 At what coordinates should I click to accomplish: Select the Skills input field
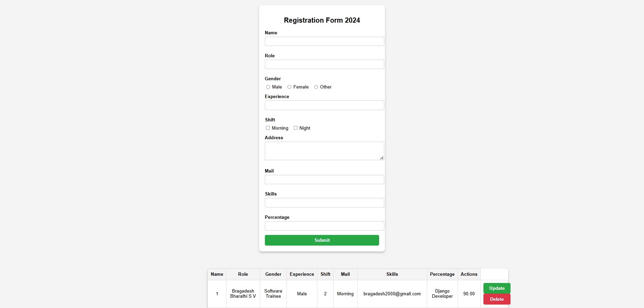[324, 203]
